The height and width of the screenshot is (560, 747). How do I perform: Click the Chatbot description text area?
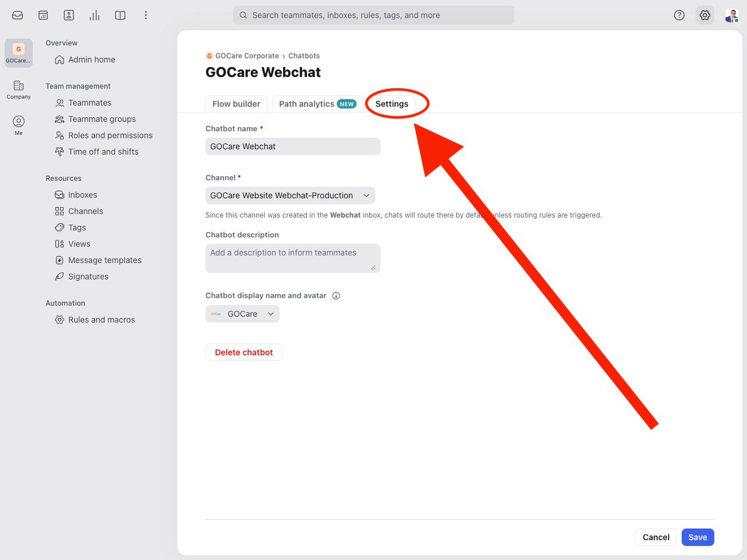293,258
